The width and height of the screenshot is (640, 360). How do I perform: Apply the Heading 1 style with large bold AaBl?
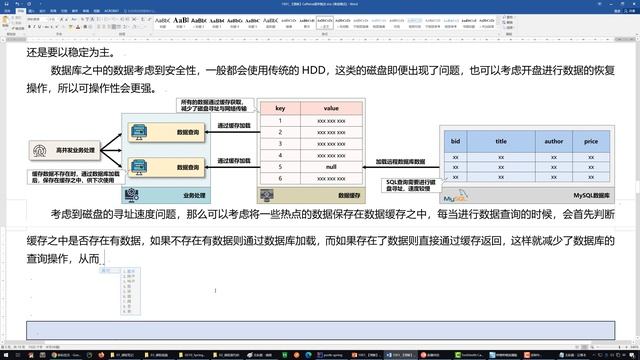pyautogui.click(x=181, y=22)
